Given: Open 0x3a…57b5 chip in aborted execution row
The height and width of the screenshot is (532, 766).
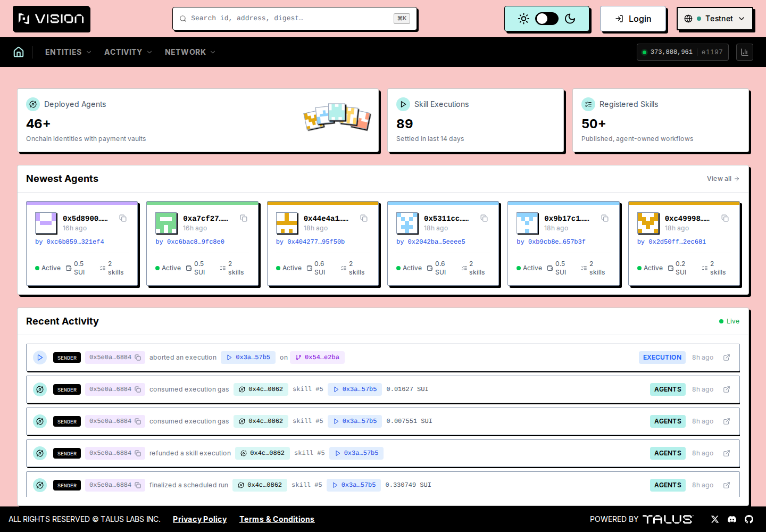Looking at the screenshot, I should tap(248, 358).
